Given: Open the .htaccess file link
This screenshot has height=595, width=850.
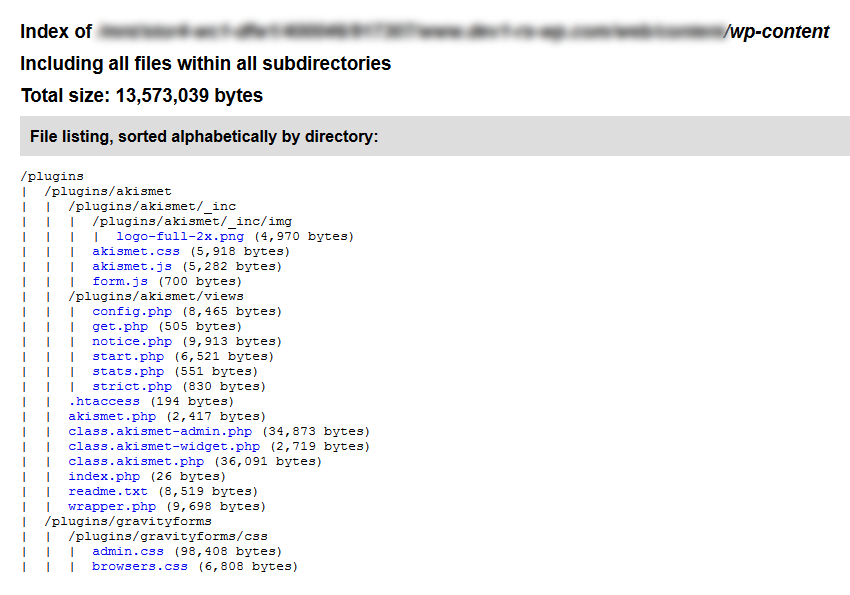Looking at the screenshot, I should [104, 402].
